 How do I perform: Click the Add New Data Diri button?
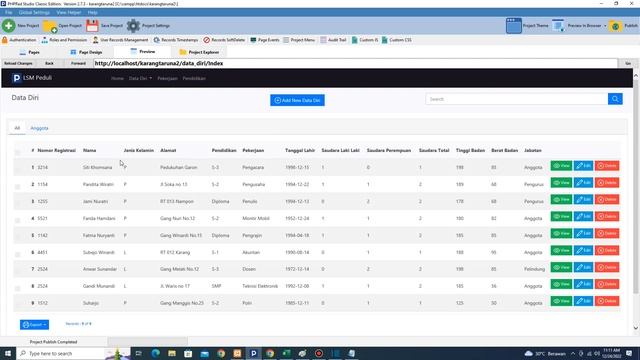click(x=297, y=100)
